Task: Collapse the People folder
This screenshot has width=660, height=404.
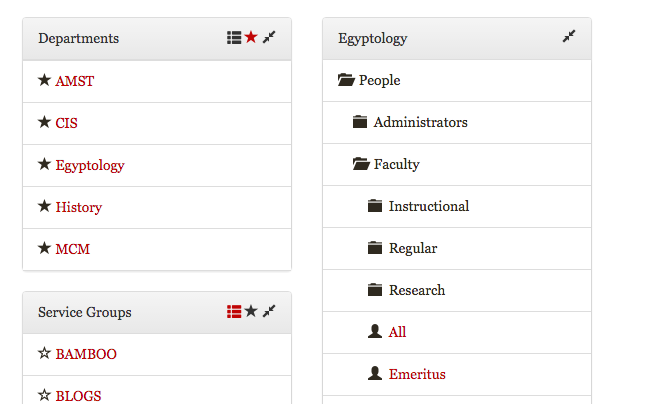Action: point(346,80)
